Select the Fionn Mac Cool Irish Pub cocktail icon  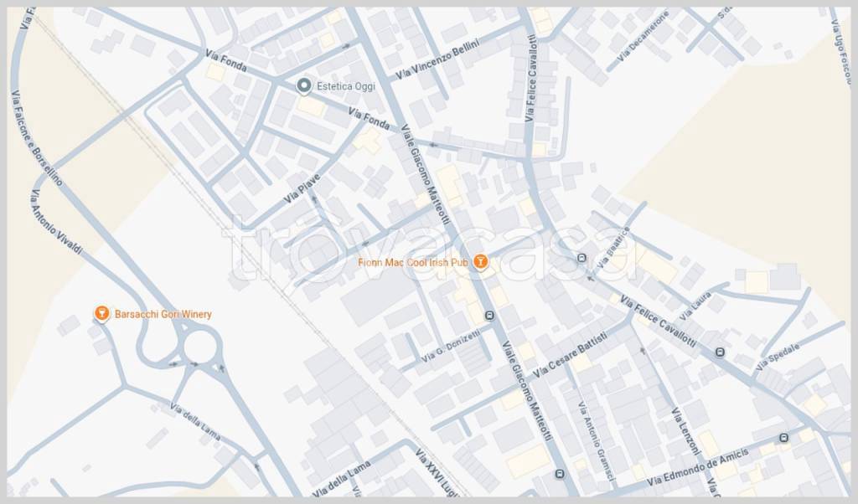[x=480, y=262]
